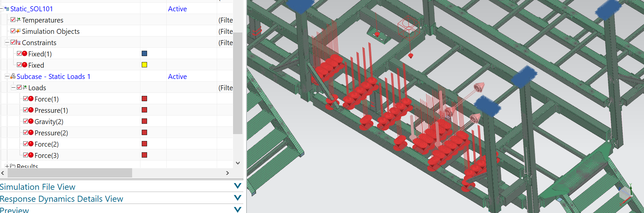
Task: Select the Pressure(1) load entry
Action: click(51, 110)
